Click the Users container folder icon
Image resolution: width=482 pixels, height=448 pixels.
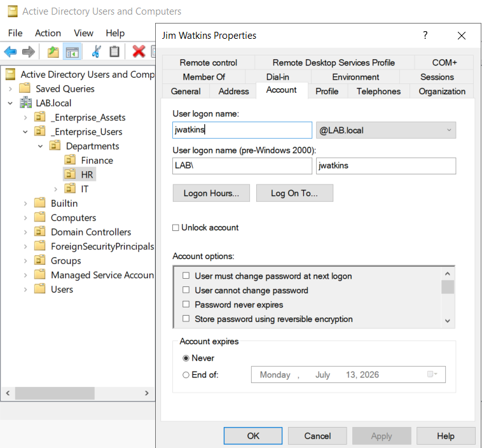(40, 289)
